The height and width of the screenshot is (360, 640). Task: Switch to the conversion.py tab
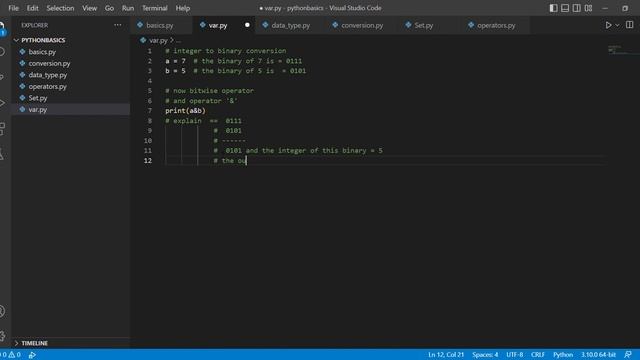(362, 25)
